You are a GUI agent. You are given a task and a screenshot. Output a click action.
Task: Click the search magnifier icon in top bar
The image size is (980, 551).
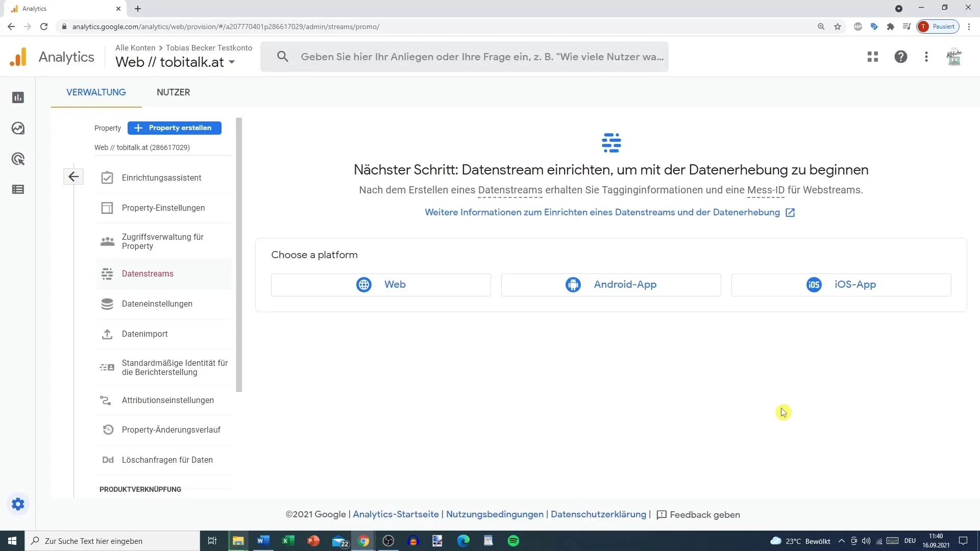coord(283,57)
